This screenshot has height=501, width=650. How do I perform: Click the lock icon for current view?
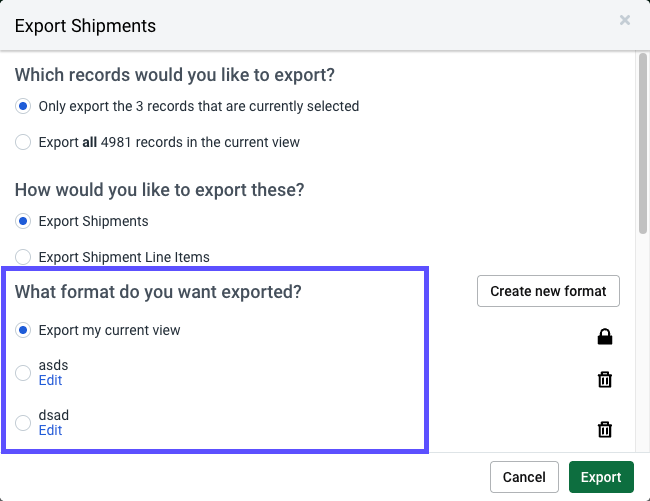coord(605,336)
